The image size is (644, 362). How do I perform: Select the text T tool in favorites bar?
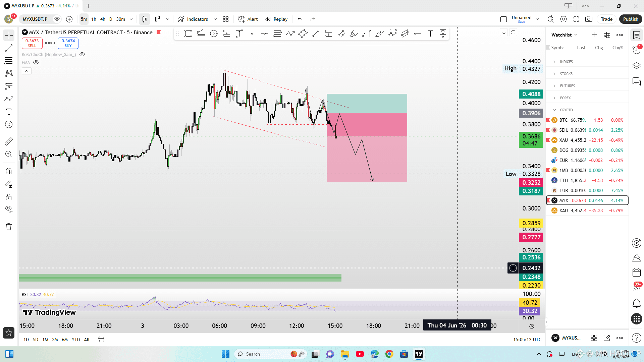tap(430, 34)
